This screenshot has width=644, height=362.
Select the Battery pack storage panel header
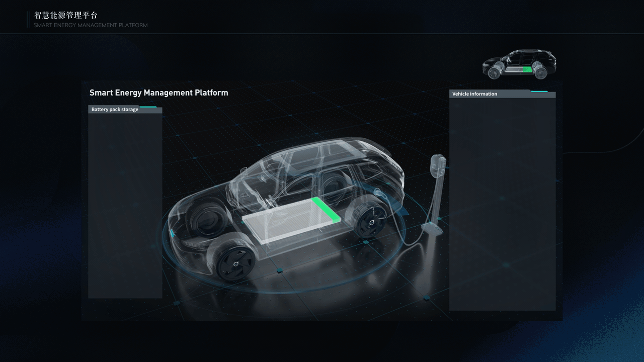click(125, 110)
